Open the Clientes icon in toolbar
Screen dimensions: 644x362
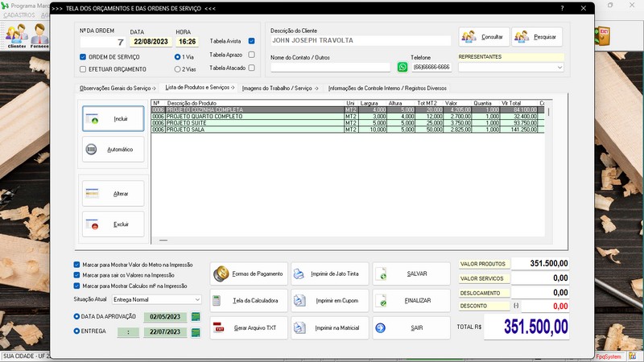pos(16,36)
